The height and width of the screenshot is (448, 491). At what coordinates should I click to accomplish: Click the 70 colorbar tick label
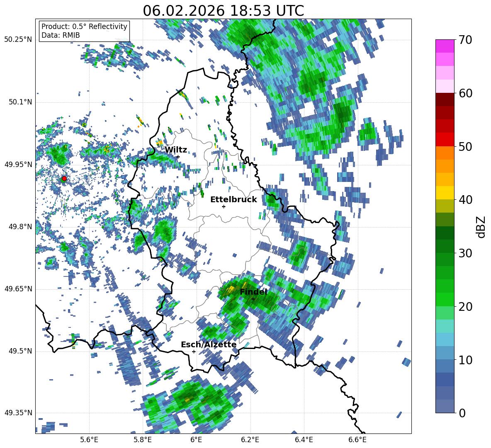pos(465,40)
